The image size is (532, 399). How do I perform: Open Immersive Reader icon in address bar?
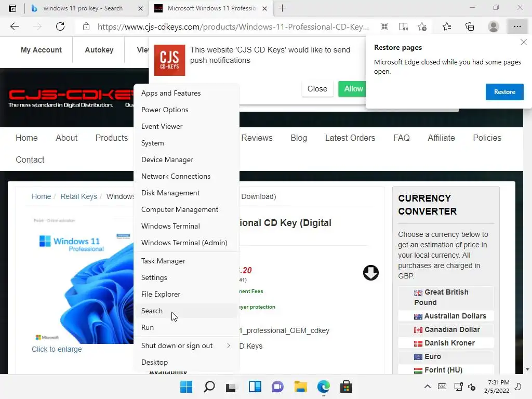pyautogui.click(x=403, y=26)
